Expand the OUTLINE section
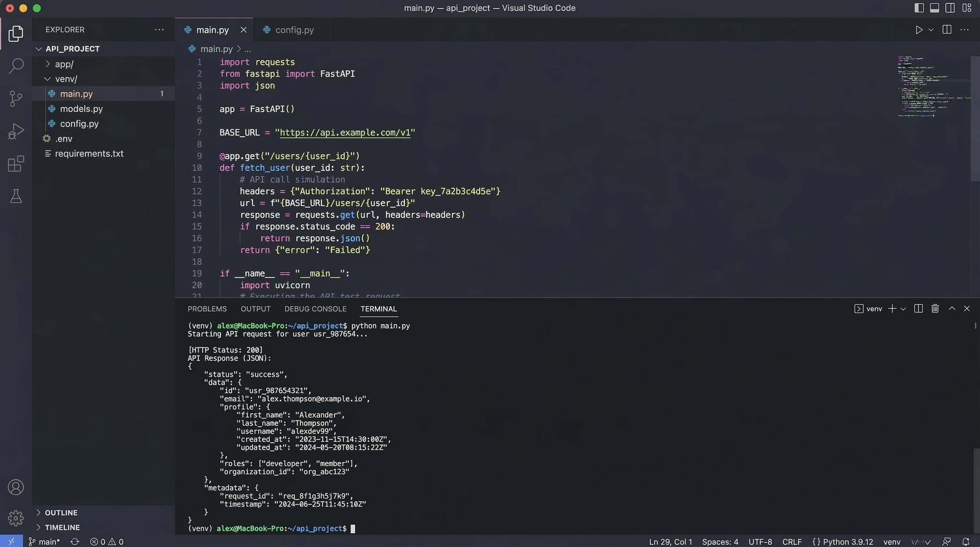This screenshot has width=980, height=547. click(61, 513)
